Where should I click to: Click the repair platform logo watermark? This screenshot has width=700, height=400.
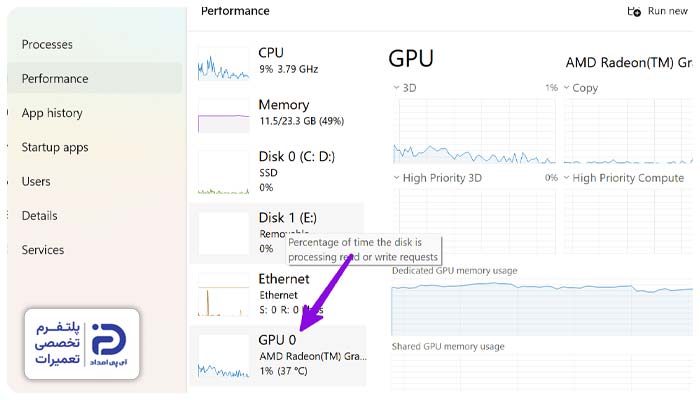pos(82,344)
